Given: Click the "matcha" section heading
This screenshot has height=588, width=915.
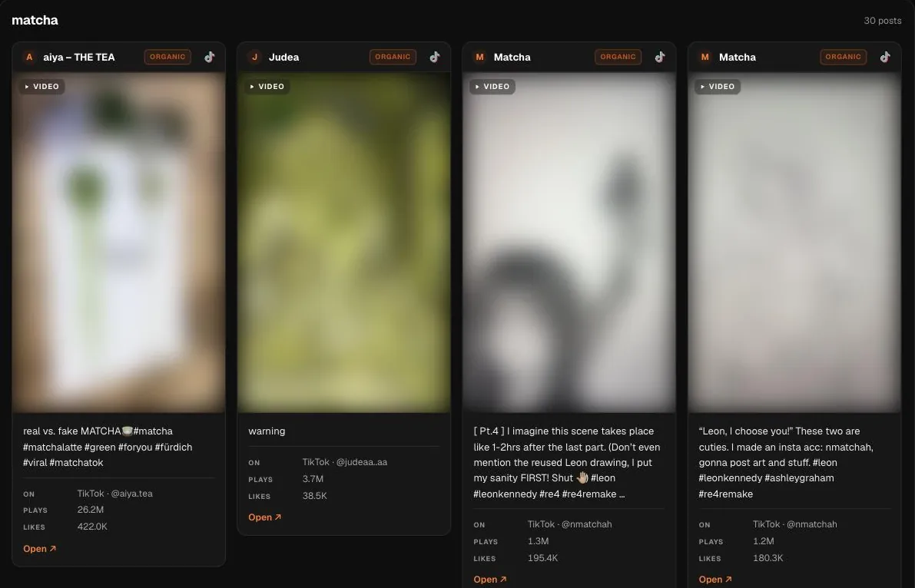Looking at the screenshot, I should [35, 21].
